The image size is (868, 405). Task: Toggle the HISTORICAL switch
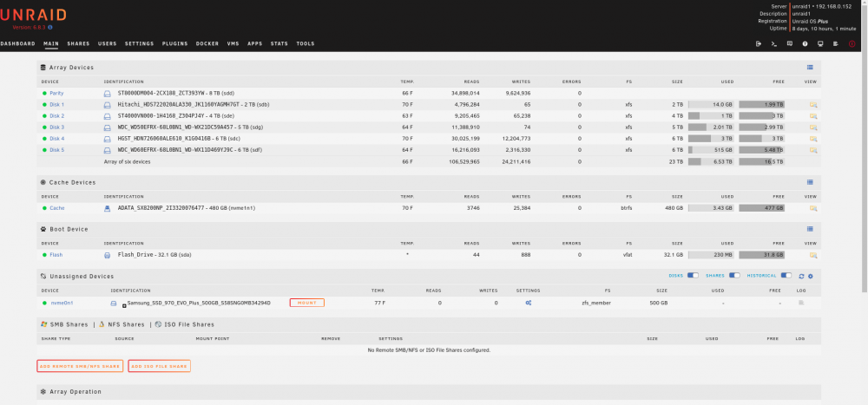coord(786,276)
